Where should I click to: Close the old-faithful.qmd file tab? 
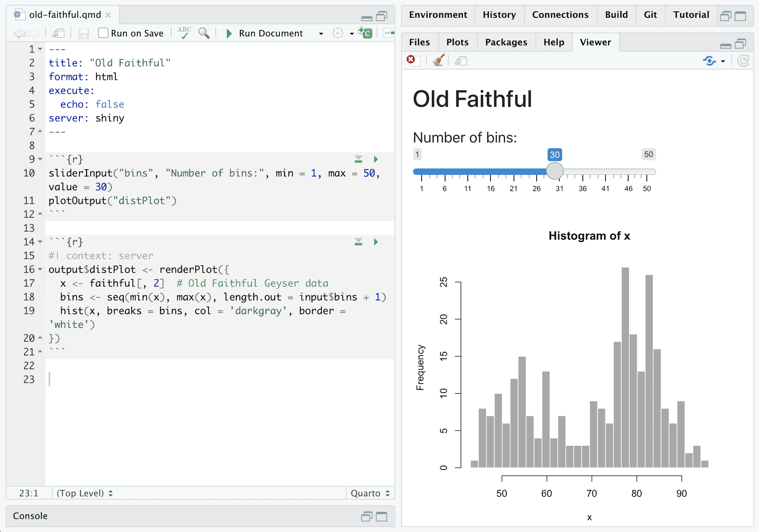pos(108,15)
